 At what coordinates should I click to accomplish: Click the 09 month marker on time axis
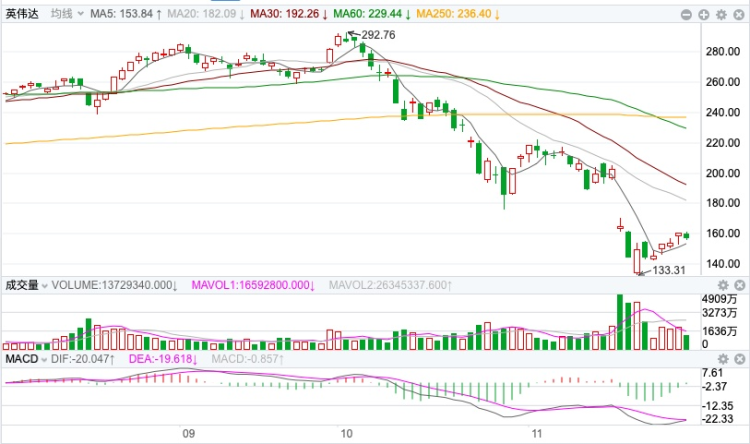tap(188, 434)
